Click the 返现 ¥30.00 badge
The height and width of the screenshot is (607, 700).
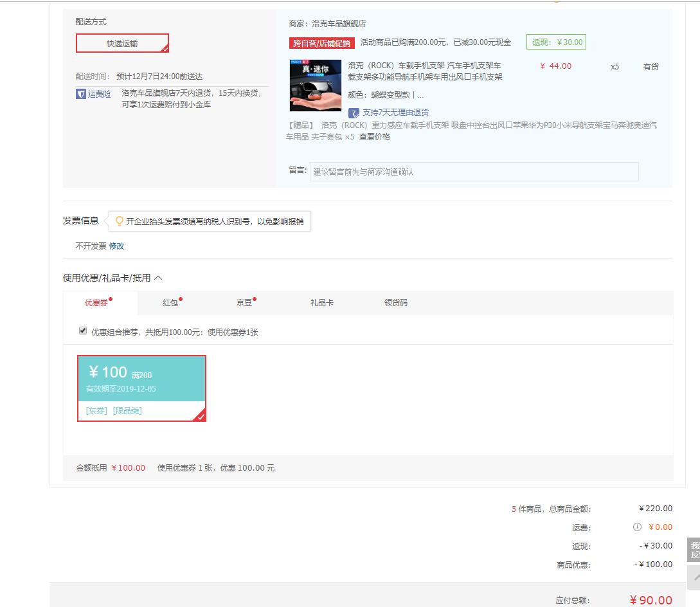coord(556,42)
